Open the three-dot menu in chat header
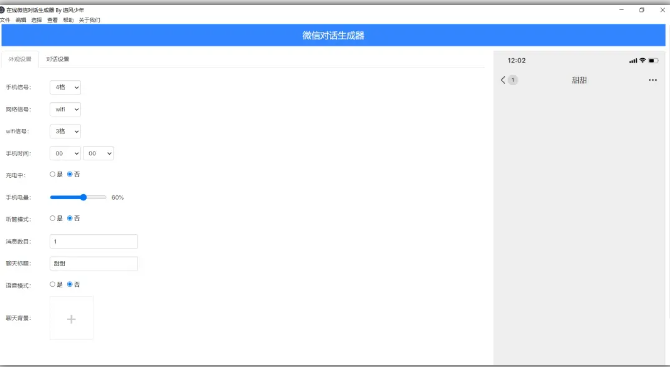This screenshot has height=367, width=670. pos(652,80)
